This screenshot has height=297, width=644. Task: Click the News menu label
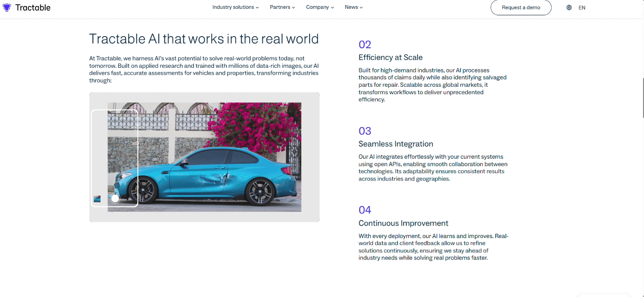click(351, 7)
